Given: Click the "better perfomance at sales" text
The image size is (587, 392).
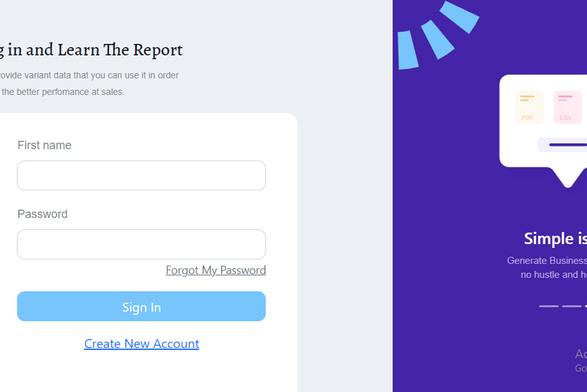Looking at the screenshot, I should click(70, 92).
